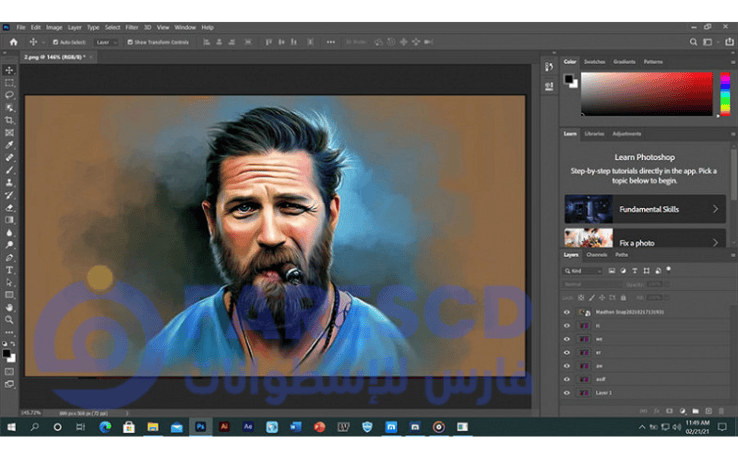This screenshot has height=458, width=738.
Task: Open the Layers panel flyout menu
Action: coord(733,255)
